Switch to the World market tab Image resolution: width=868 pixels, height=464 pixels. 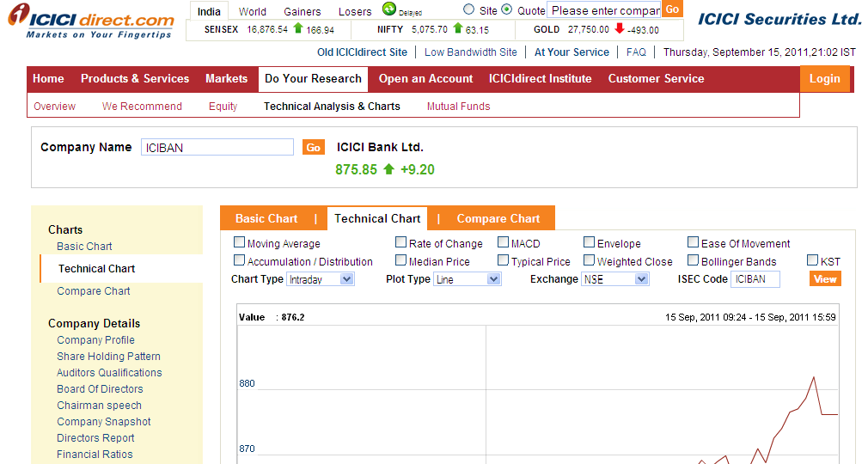point(253,12)
